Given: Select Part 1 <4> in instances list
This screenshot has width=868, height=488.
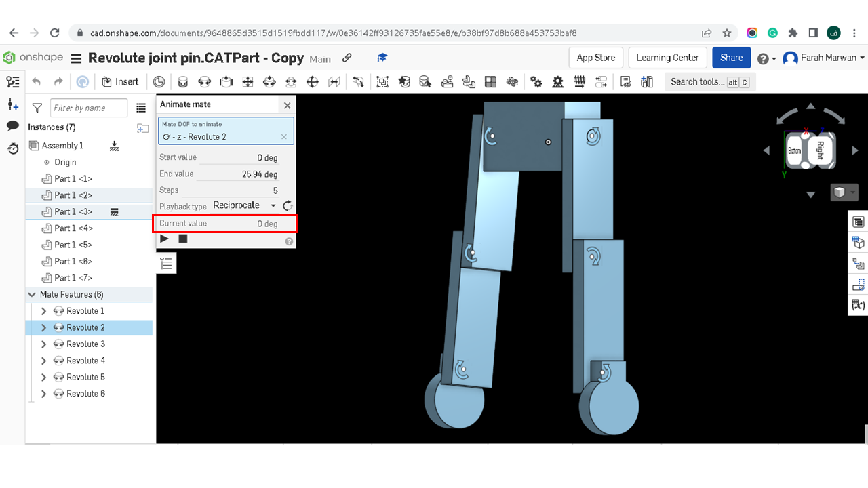Looking at the screenshot, I should coord(73,228).
